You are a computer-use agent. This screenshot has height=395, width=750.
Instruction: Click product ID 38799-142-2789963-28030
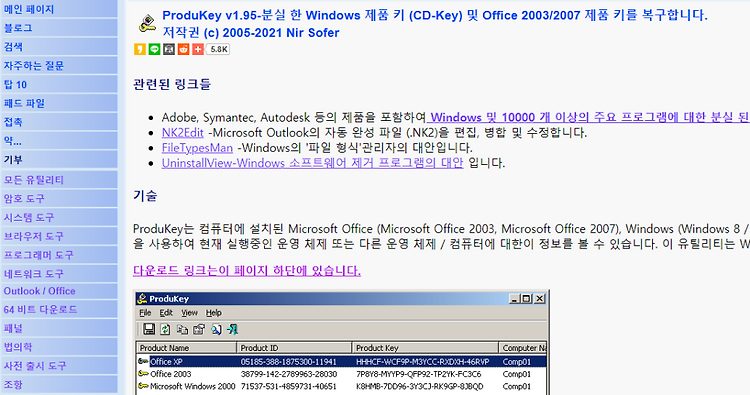click(289, 374)
